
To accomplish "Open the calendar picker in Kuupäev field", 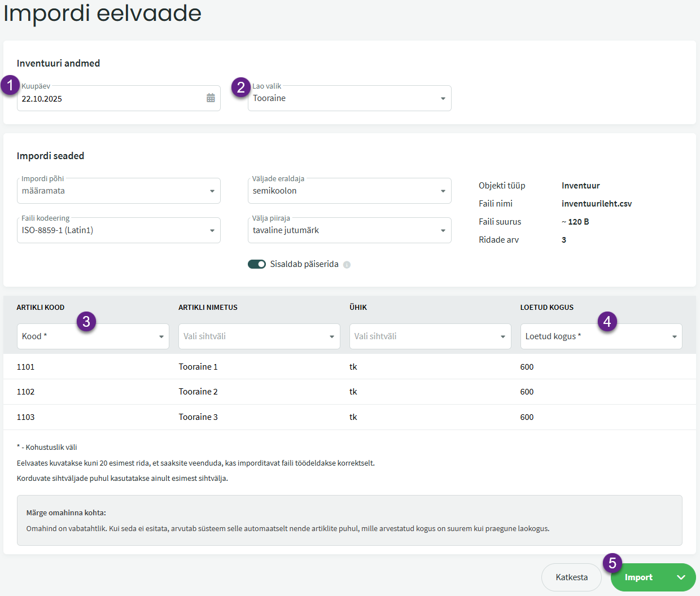I will (211, 98).
